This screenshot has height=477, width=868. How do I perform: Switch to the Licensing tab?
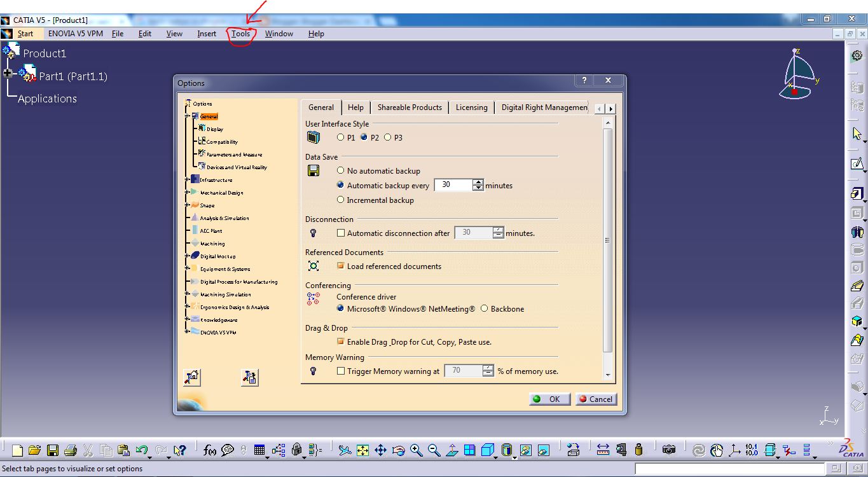pyautogui.click(x=471, y=107)
